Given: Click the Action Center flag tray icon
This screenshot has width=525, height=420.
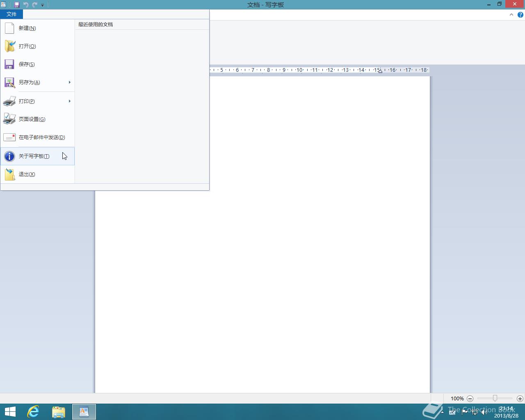Looking at the screenshot, I should (x=464, y=412).
